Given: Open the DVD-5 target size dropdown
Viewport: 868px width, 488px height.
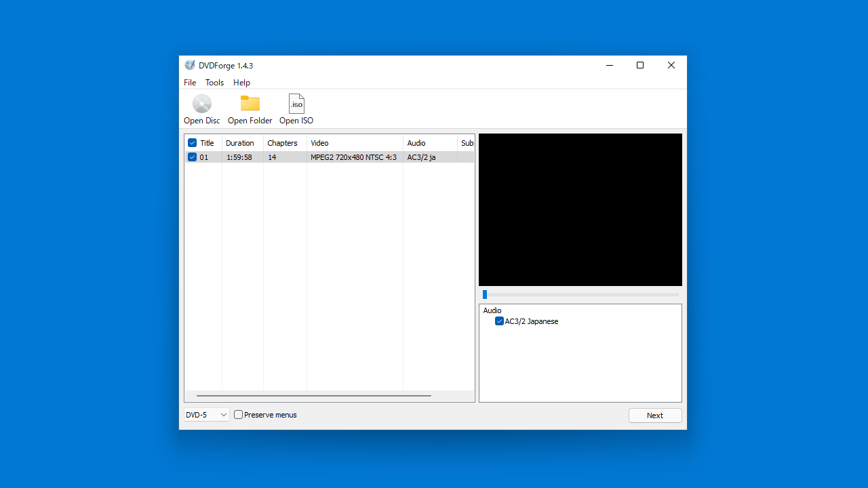Looking at the screenshot, I should point(207,415).
